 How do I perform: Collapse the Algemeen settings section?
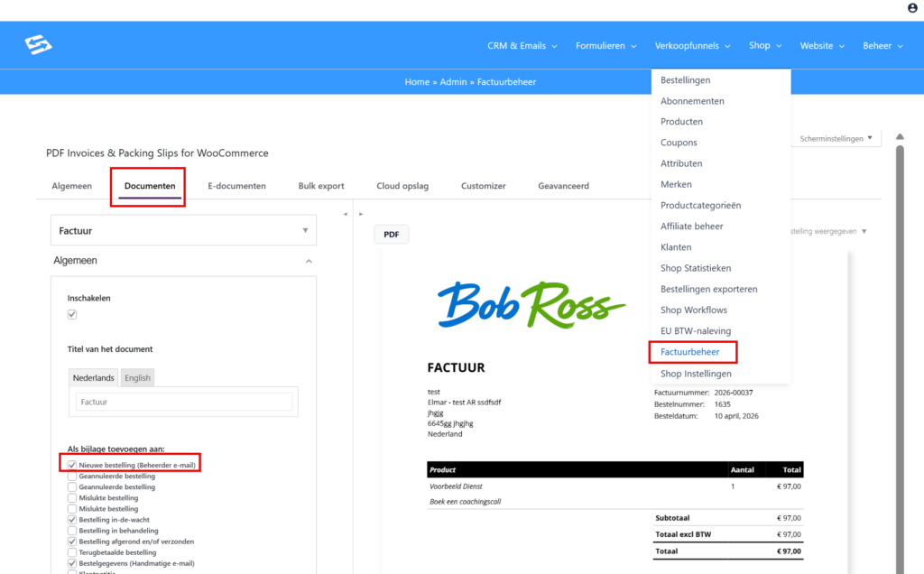(309, 261)
